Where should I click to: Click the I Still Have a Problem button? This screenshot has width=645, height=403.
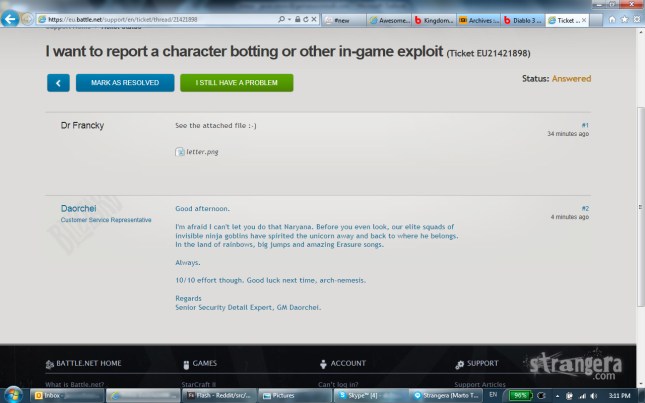click(236, 83)
